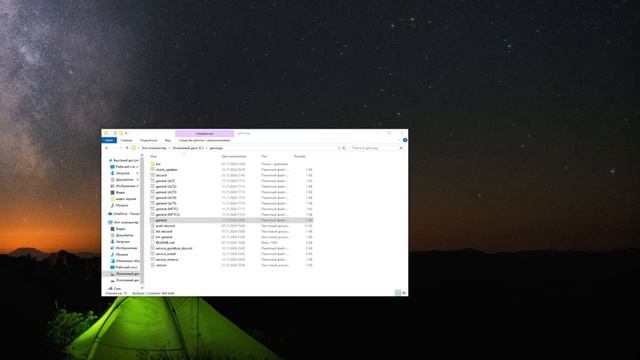Click the file name "check_updates"

pos(167,169)
